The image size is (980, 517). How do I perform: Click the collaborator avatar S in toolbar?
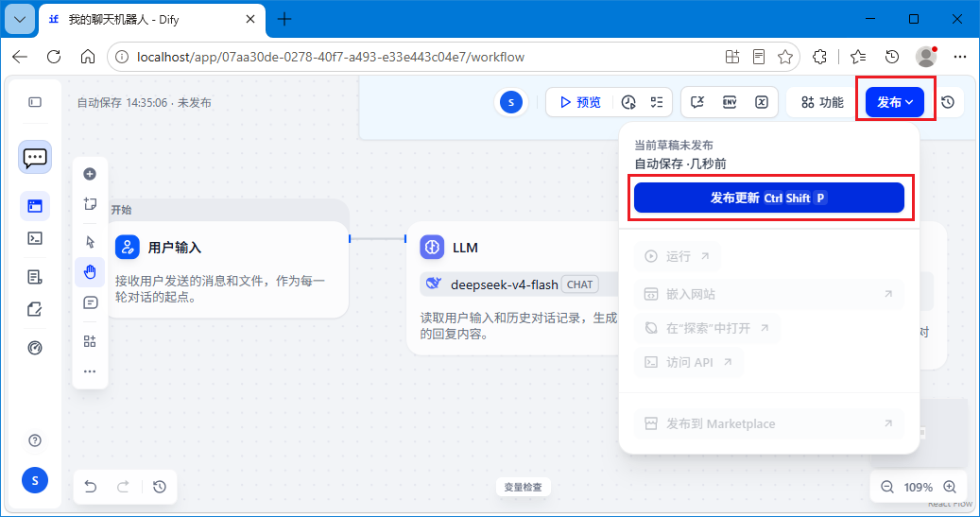coord(511,102)
